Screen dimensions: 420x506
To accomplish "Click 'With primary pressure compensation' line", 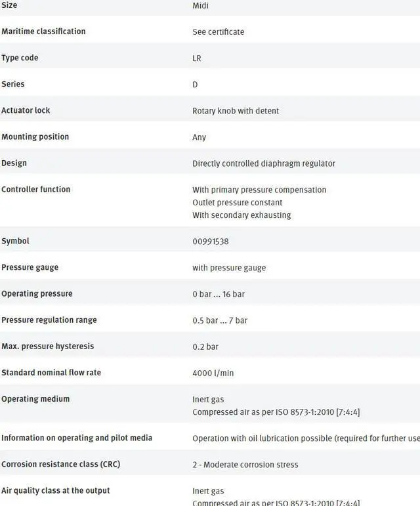I will point(259,190).
